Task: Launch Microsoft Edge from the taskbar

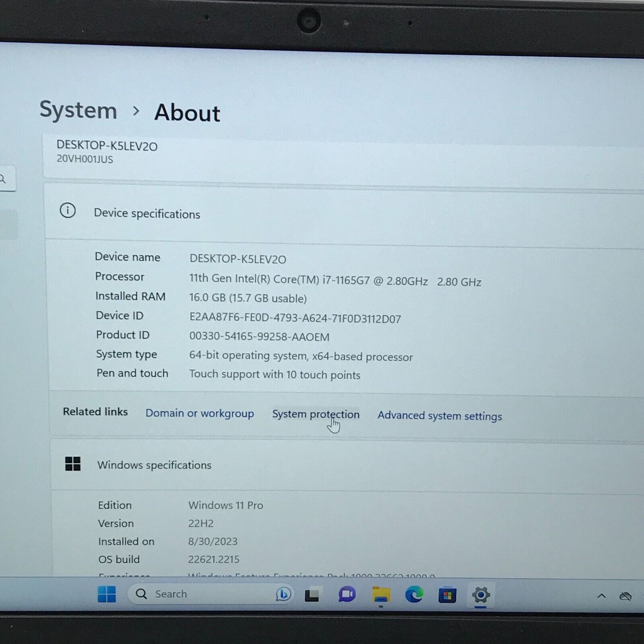Action: point(414,594)
